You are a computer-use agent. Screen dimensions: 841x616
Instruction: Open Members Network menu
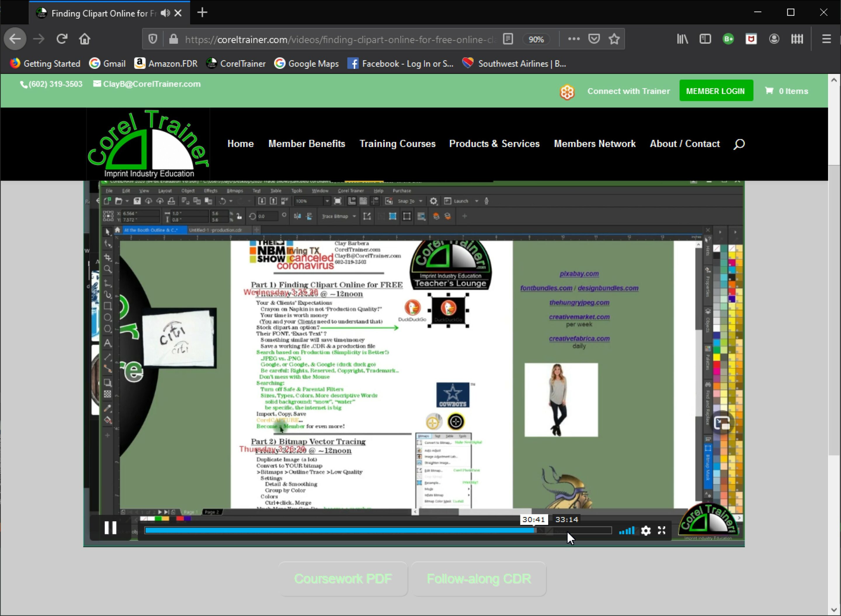pos(595,144)
